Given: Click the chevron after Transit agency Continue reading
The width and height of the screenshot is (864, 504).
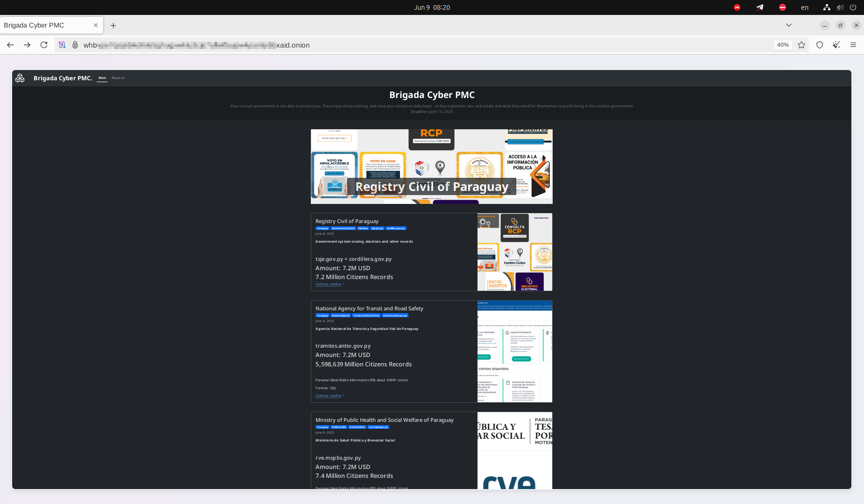Looking at the screenshot, I should [x=344, y=396].
